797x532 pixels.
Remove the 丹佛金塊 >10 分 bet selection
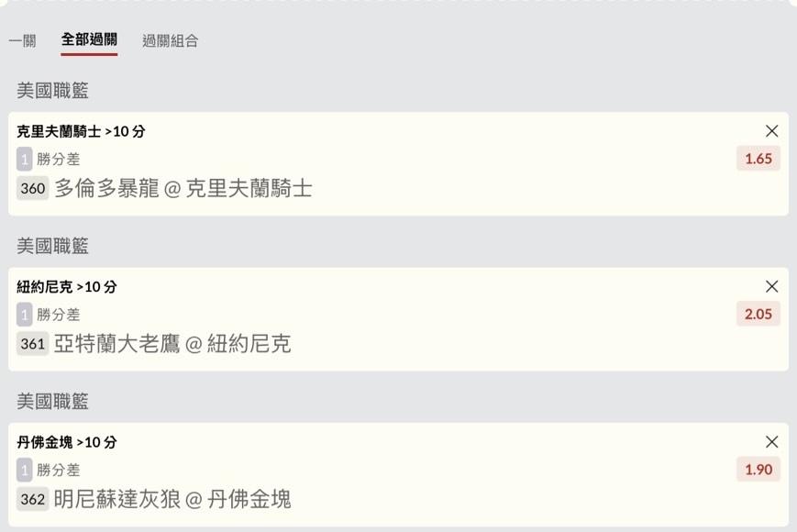771,442
